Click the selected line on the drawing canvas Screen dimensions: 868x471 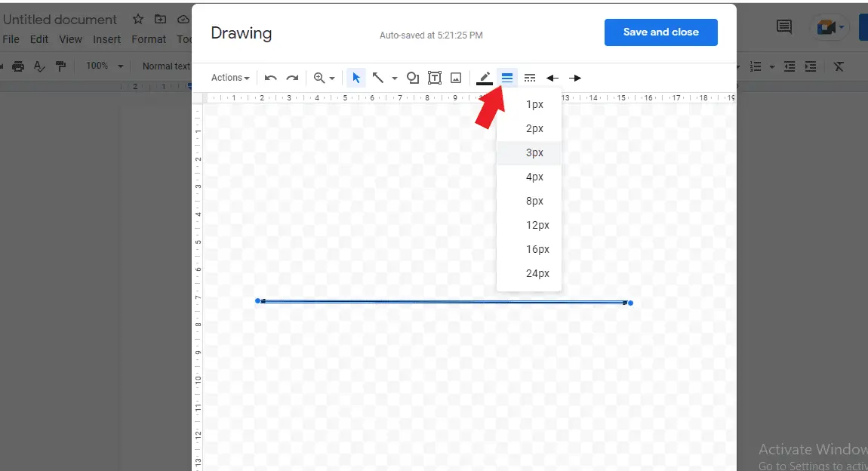pos(444,301)
